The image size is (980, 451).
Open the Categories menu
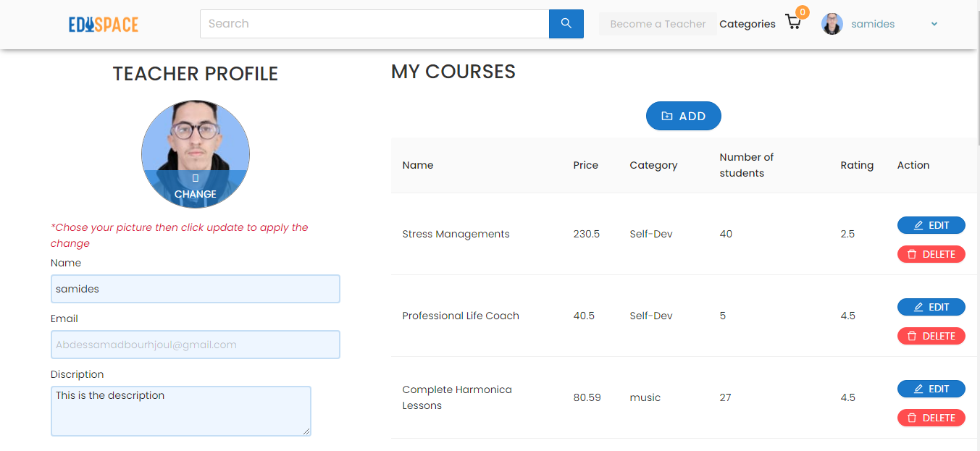click(x=747, y=24)
